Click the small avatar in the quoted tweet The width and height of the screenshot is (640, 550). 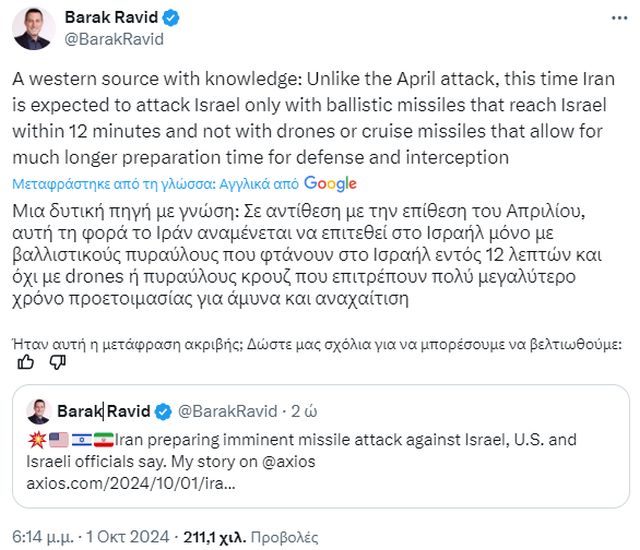[38, 411]
